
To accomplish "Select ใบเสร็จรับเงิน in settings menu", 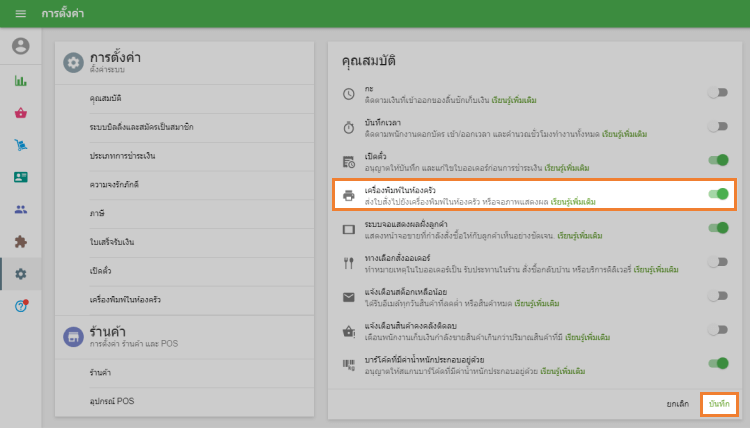I will click(111, 243).
